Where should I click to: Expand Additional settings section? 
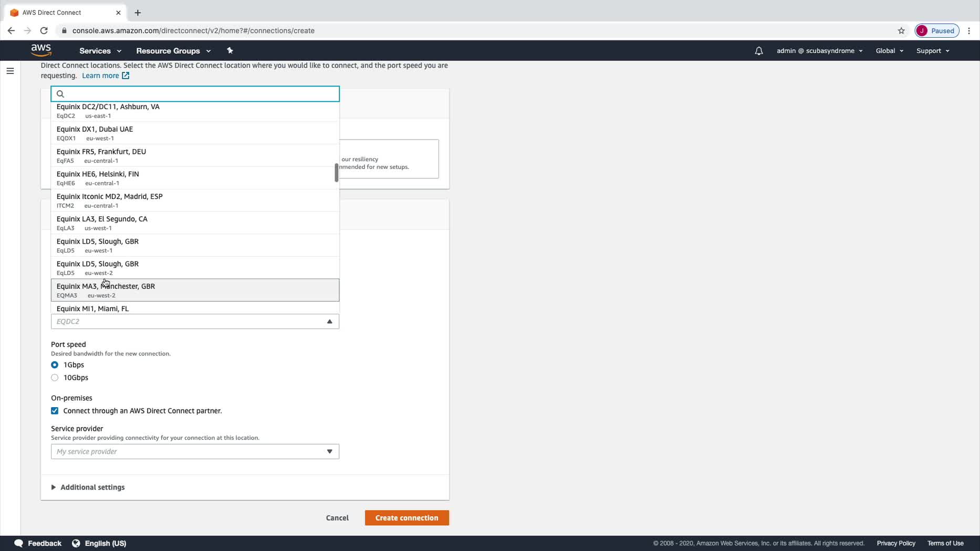88,488
